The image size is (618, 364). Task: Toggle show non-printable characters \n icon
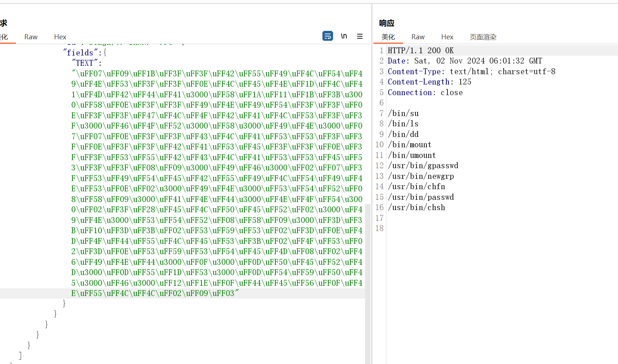tap(344, 36)
